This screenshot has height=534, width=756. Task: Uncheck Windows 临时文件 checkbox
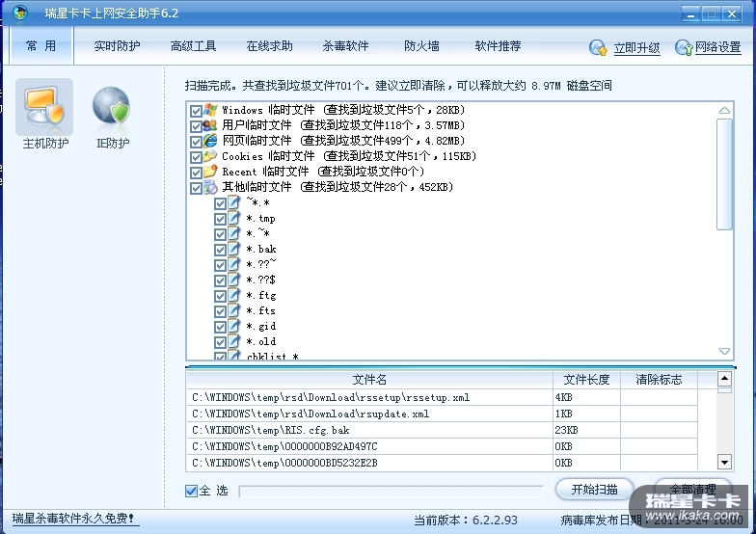196,111
